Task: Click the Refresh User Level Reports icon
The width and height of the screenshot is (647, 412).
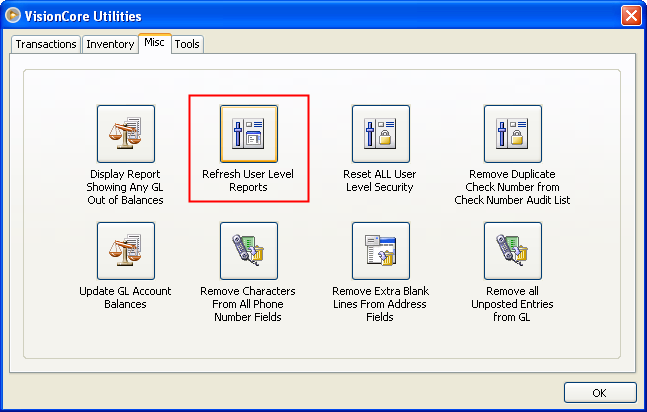Action: [x=249, y=134]
